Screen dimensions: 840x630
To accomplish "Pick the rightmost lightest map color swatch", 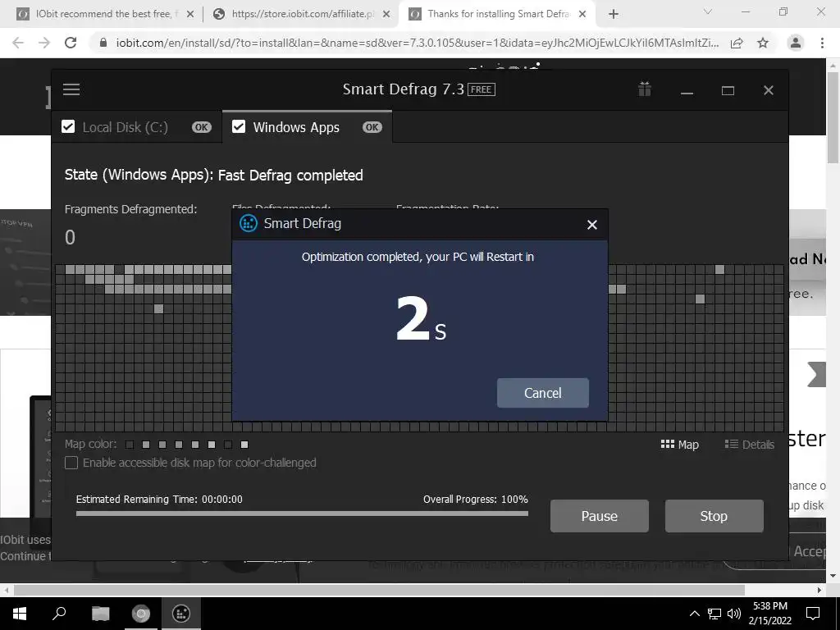I will pyautogui.click(x=244, y=445).
